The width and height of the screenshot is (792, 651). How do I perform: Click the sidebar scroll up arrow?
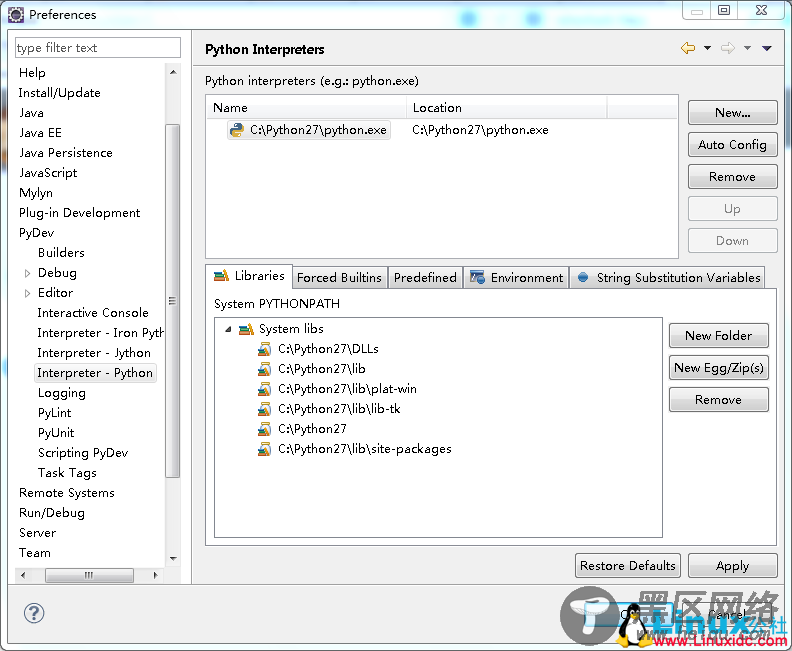click(x=173, y=72)
